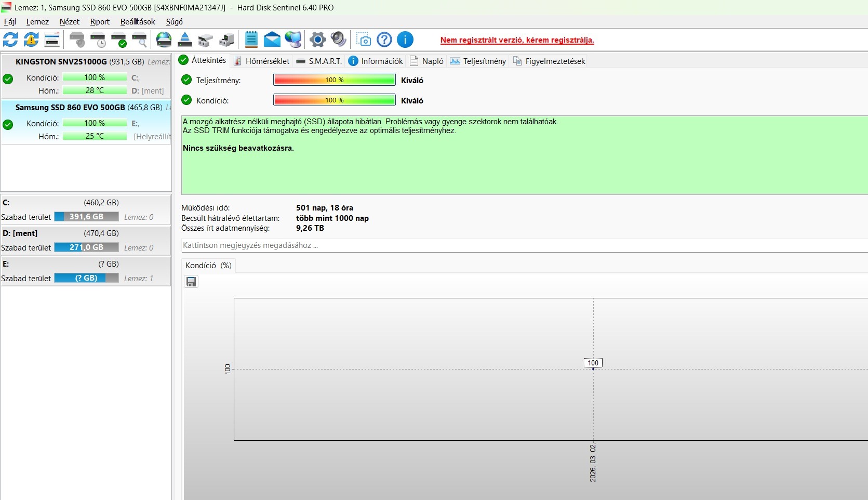Switch to the Információk tab

[x=376, y=61]
